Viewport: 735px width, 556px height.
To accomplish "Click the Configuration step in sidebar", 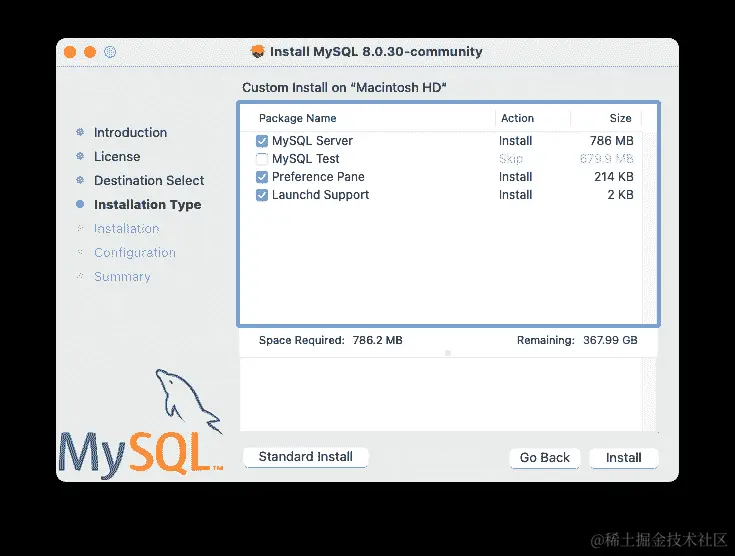I will tap(135, 253).
